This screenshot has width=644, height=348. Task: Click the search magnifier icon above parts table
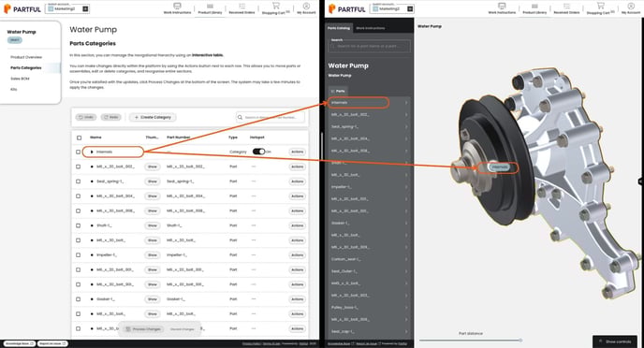click(x=240, y=117)
